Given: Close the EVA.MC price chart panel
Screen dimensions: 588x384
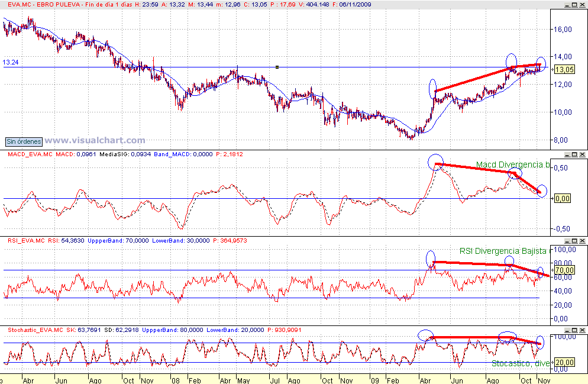Looking at the screenshot, I should 582,5.
